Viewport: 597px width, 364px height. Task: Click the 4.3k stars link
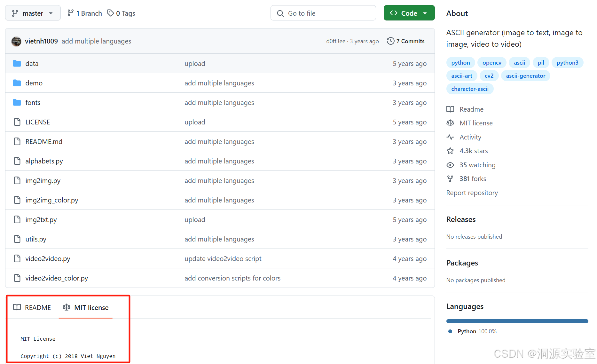click(467, 151)
